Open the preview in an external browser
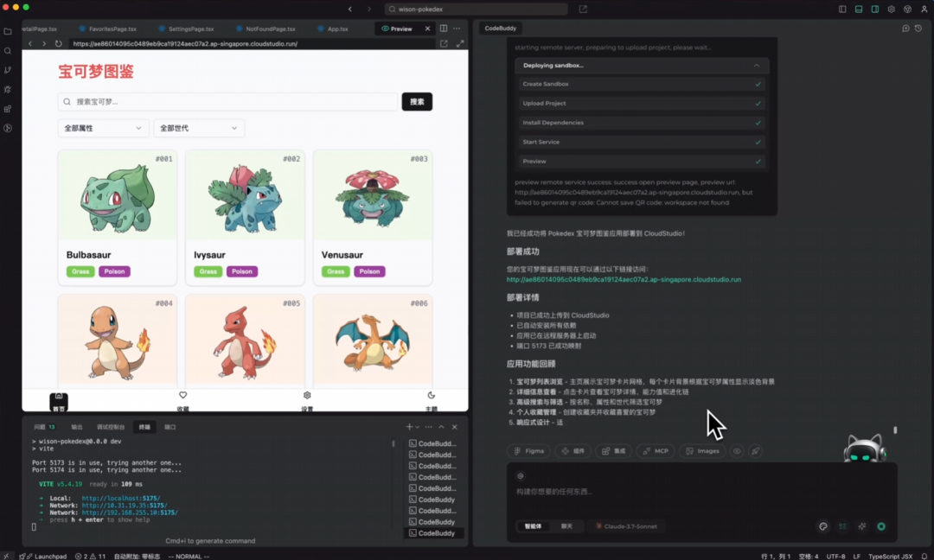This screenshot has height=560, width=934. click(445, 41)
